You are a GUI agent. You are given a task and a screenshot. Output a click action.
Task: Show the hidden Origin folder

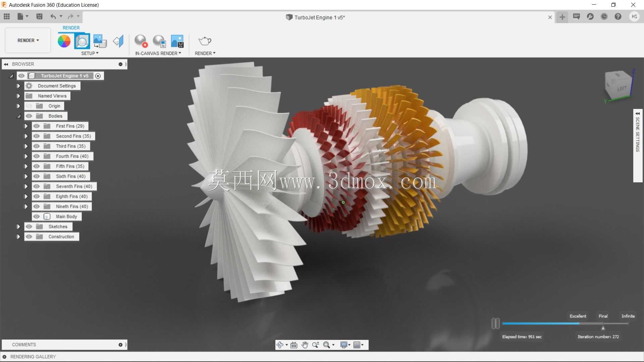pyautogui.click(x=29, y=106)
